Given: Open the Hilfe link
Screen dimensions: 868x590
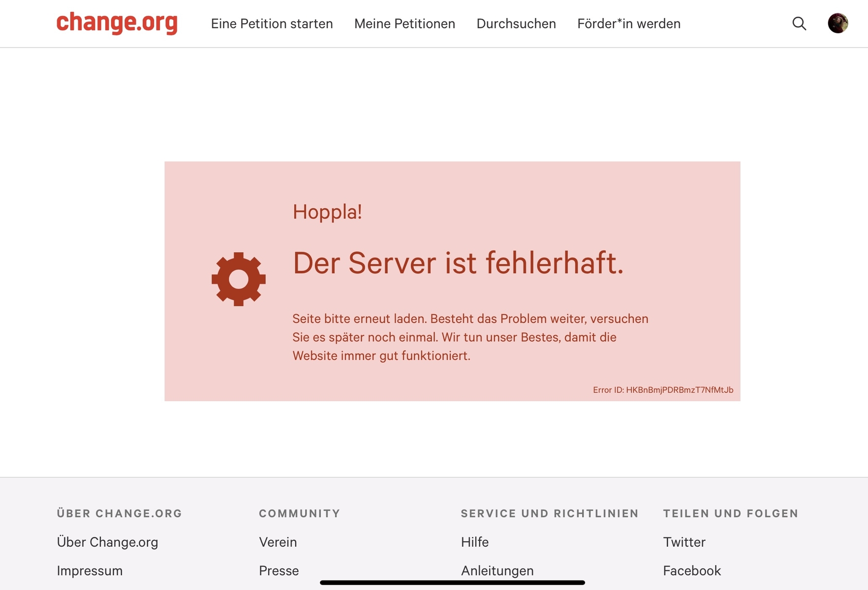Looking at the screenshot, I should (x=474, y=542).
